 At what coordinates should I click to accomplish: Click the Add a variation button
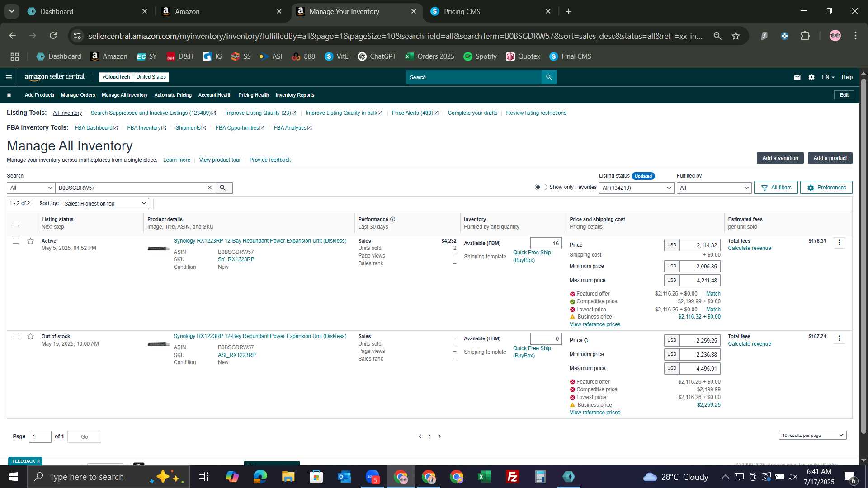point(780,158)
